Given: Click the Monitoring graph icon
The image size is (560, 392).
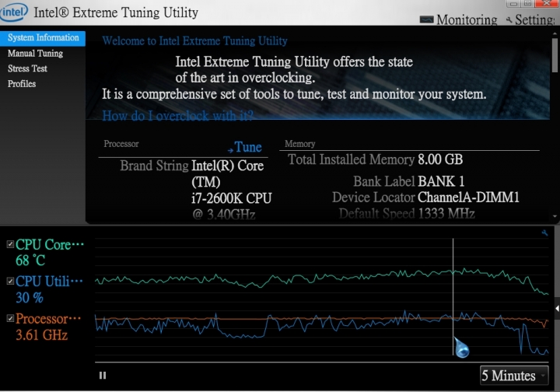Looking at the screenshot, I should [426, 19].
